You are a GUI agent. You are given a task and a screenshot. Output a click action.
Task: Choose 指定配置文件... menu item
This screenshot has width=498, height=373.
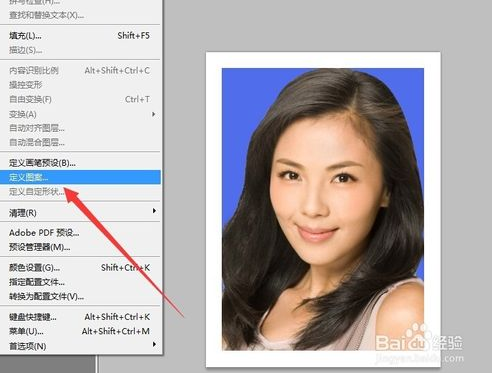[80, 282]
